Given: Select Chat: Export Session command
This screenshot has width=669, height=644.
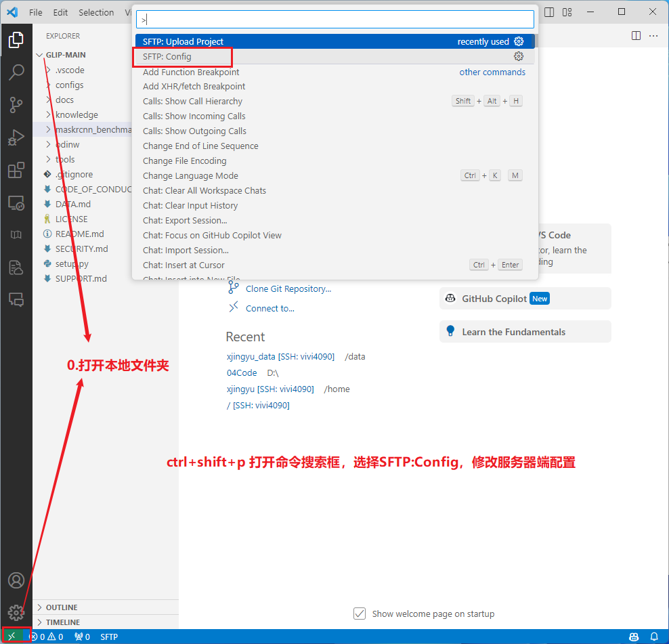Looking at the screenshot, I should pos(335,221).
